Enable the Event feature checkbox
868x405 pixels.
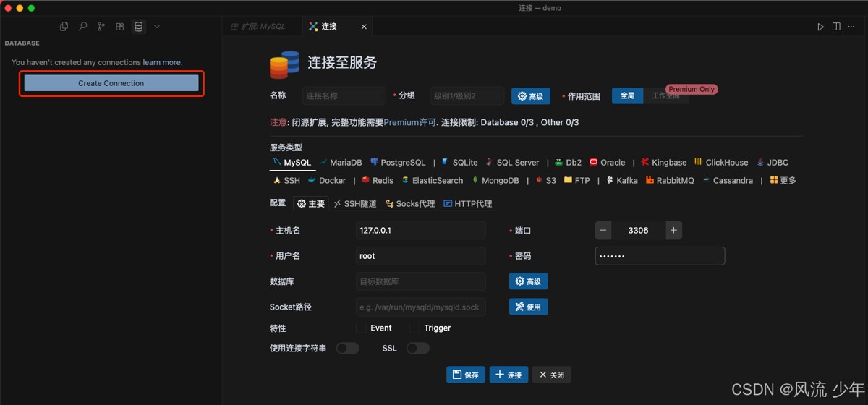(x=361, y=328)
